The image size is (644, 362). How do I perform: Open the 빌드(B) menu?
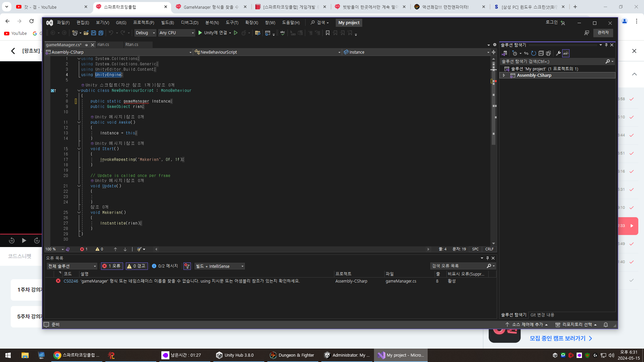167,23
